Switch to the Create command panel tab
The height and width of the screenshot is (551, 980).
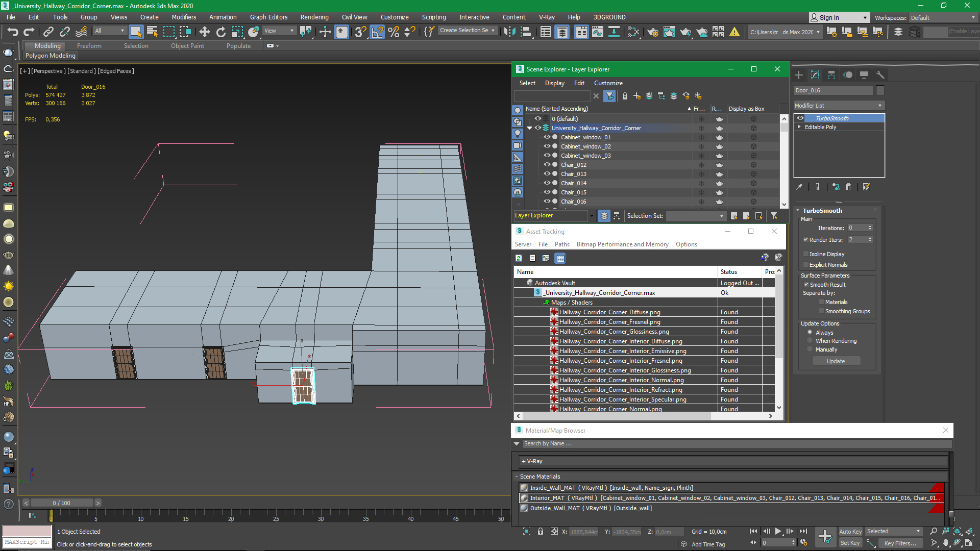tap(799, 75)
